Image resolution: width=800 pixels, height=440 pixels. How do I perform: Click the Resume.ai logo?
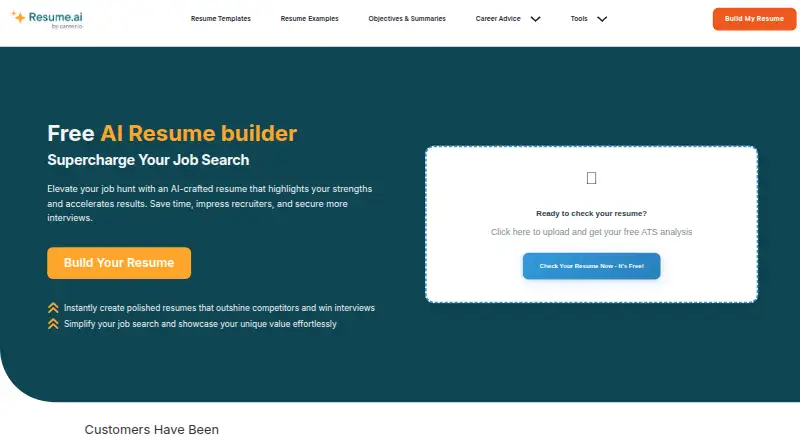coord(47,19)
